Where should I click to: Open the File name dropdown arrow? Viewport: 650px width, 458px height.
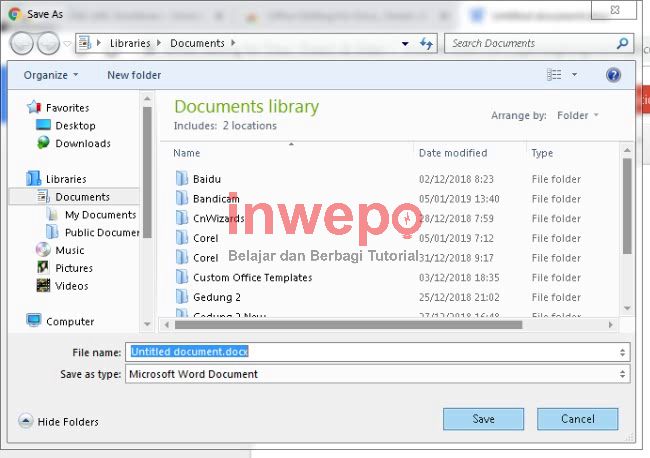(x=622, y=352)
